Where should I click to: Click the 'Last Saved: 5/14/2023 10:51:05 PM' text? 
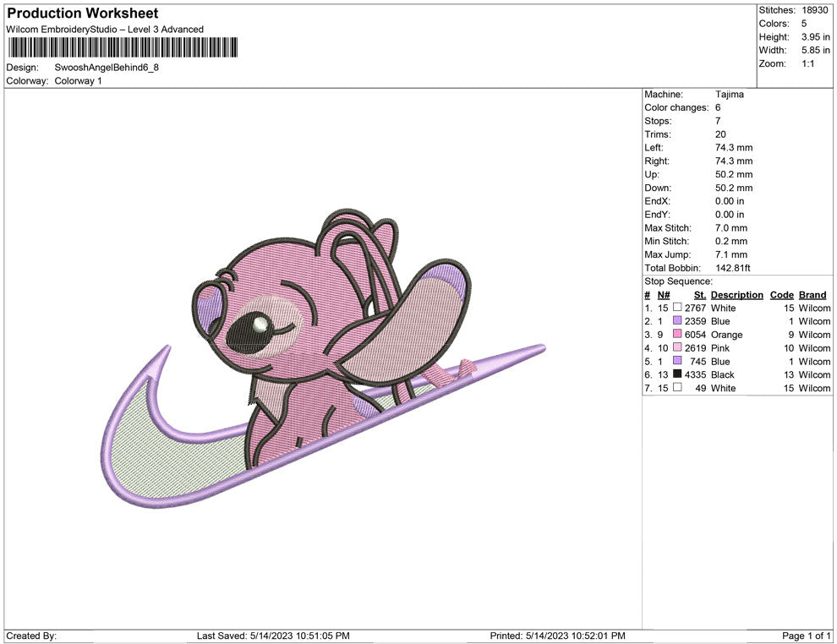coord(273,636)
